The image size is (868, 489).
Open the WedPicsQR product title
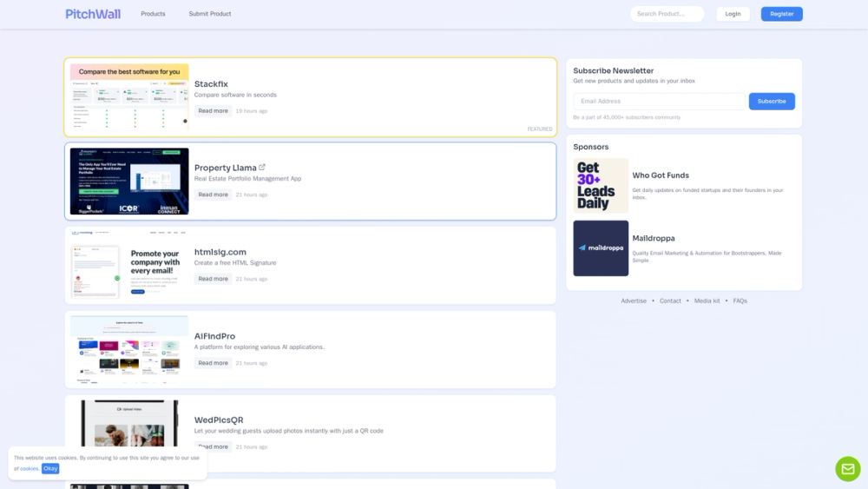(x=219, y=420)
